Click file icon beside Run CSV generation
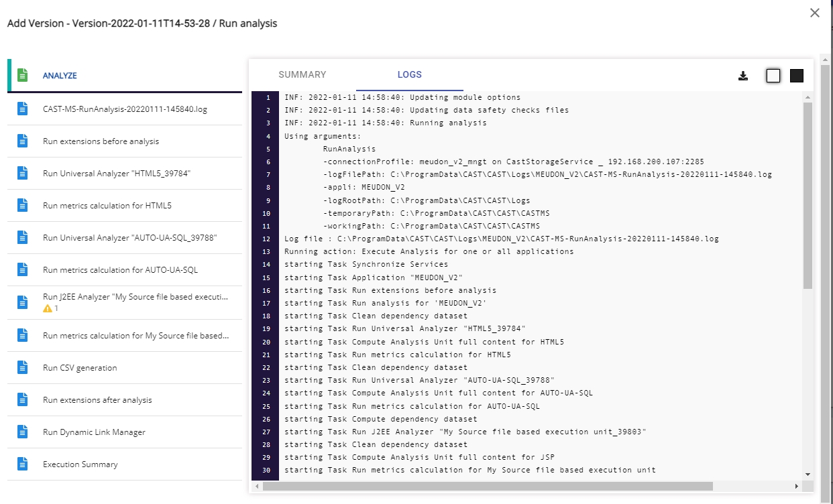Viewport: 833px width, 504px height. 23,367
